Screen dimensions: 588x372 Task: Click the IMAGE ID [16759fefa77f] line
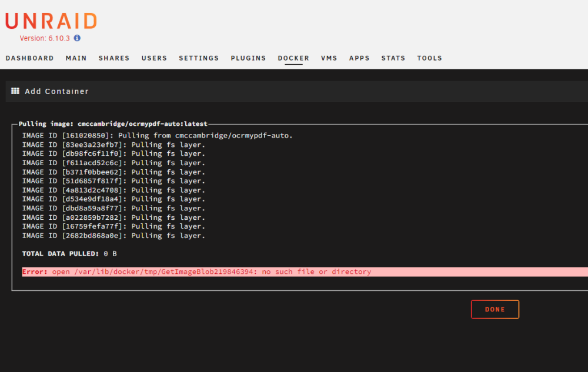[x=113, y=226]
